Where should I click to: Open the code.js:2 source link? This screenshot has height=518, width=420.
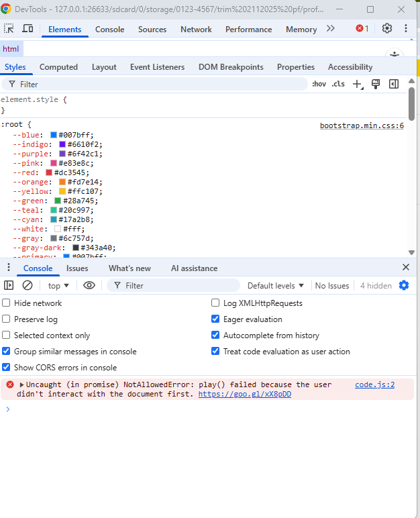(374, 384)
